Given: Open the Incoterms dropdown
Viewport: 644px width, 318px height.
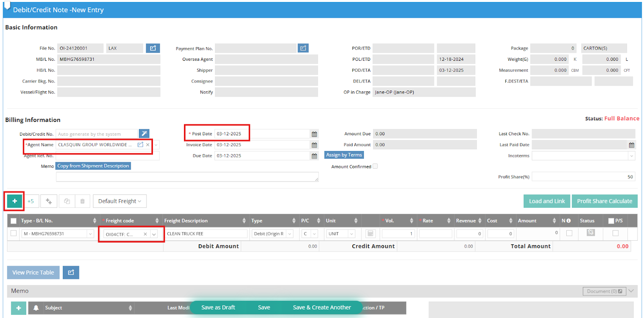Looking at the screenshot, I should (631, 156).
